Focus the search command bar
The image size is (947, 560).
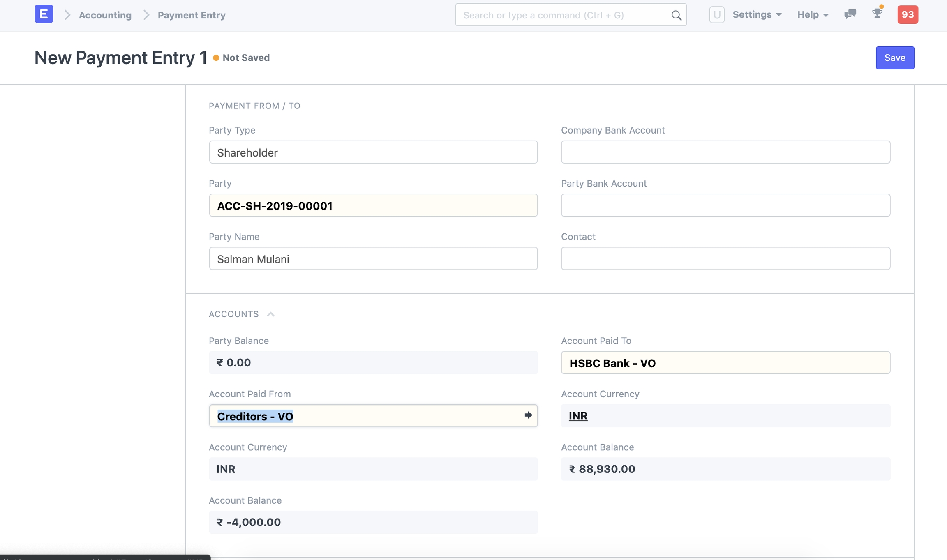(563, 15)
